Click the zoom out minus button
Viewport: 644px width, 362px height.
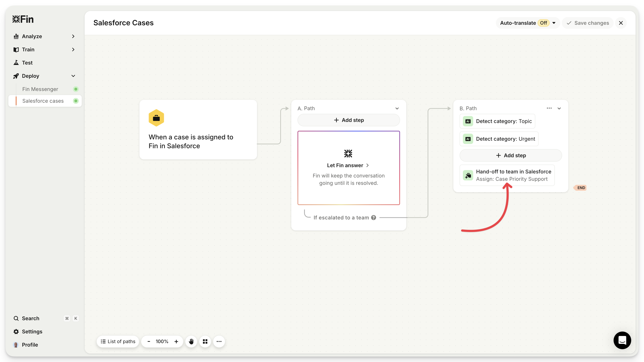149,341
